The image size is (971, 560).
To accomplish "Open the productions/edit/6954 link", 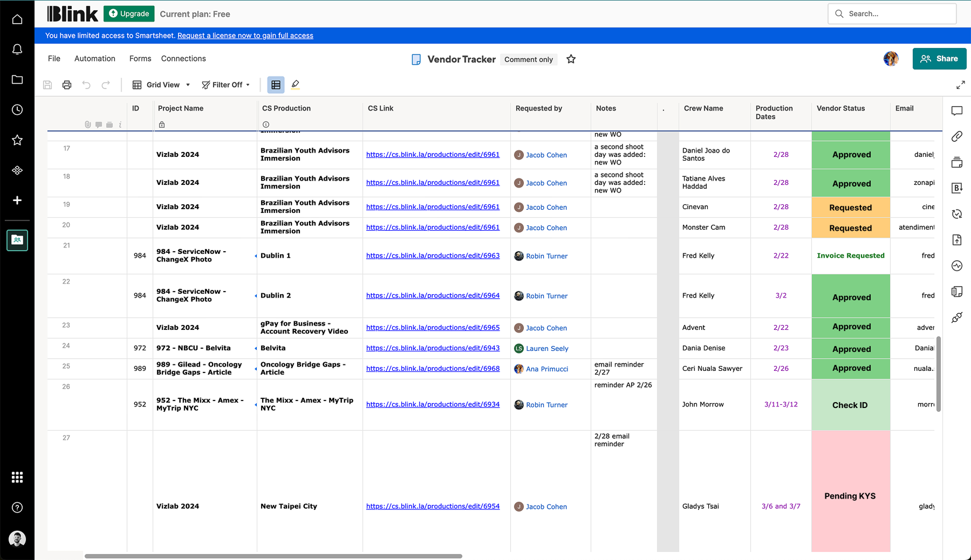I will click(x=433, y=506).
